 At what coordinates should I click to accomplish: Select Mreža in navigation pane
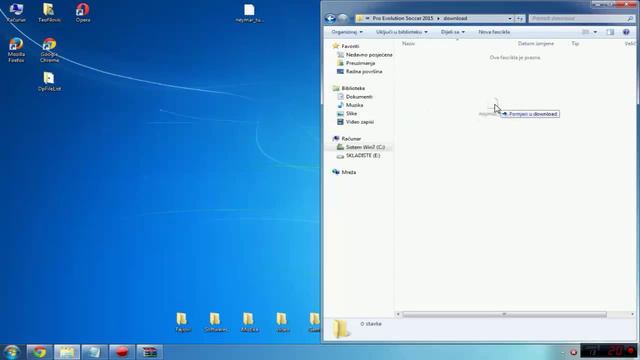point(349,172)
